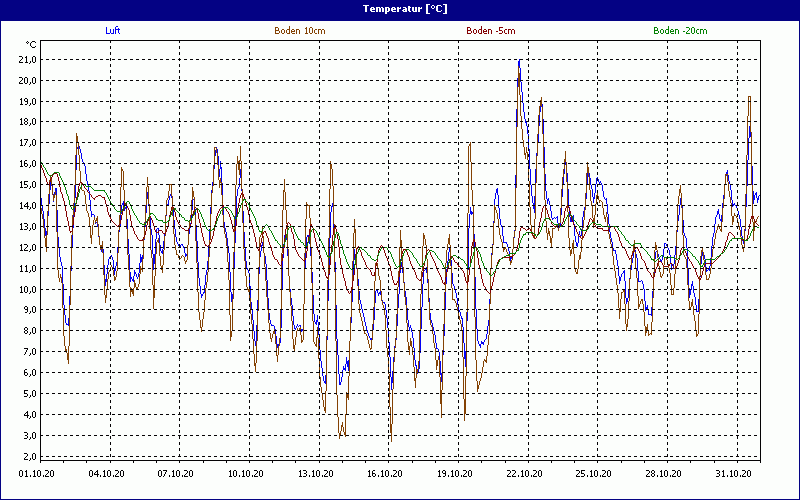
Task: Click the highest blue Luft peak near 21°C
Action: [520, 62]
